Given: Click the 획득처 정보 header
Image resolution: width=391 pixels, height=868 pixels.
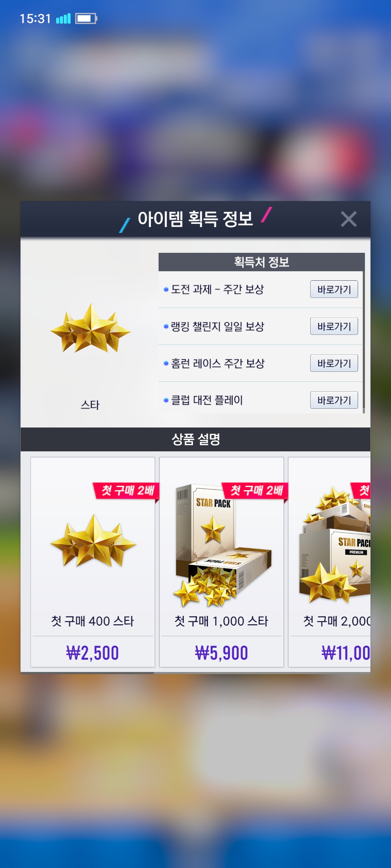Looking at the screenshot, I should [261, 262].
